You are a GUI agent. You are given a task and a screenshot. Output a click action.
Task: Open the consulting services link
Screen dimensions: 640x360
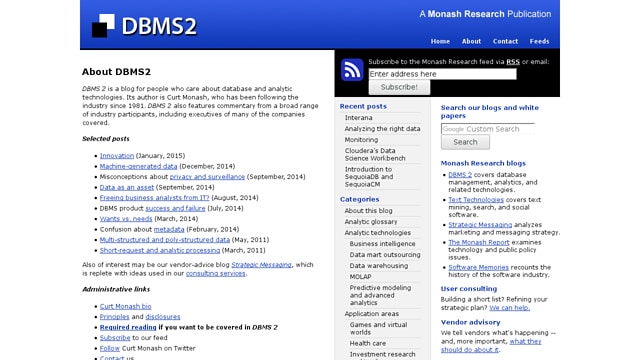point(216,273)
